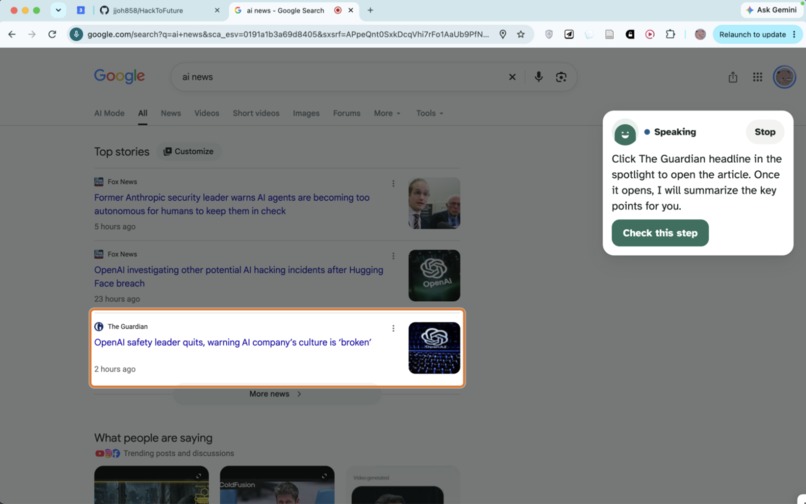This screenshot has height=504, width=806.
Task: Click the browser forward arrow
Action: [x=32, y=34]
